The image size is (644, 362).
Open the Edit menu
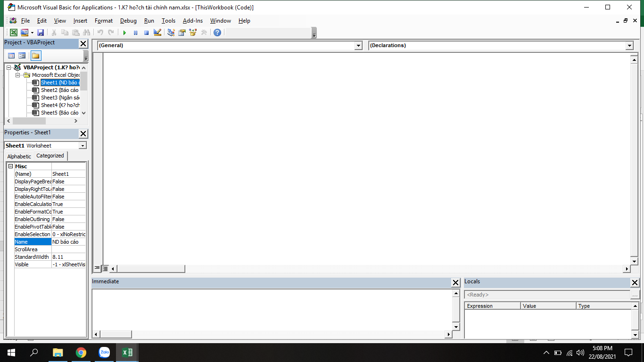click(x=42, y=21)
